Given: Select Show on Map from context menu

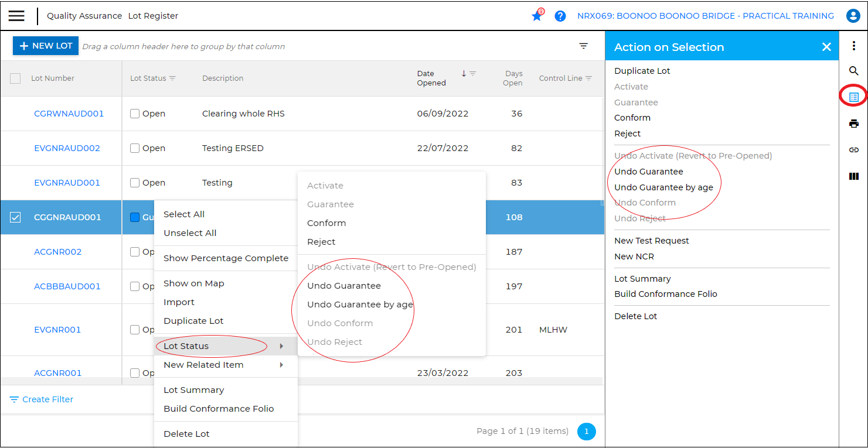Looking at the screenshot, I should point(194,283).
